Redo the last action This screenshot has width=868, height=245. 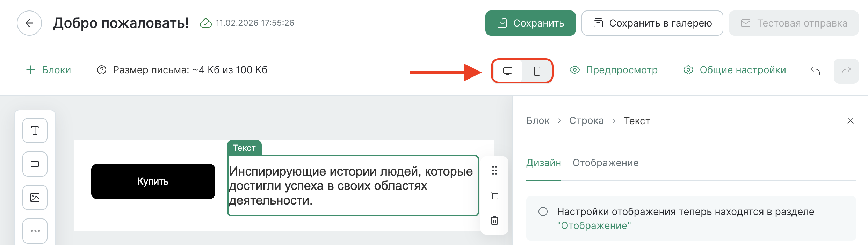pyautogui.click(x=846, y=70)
